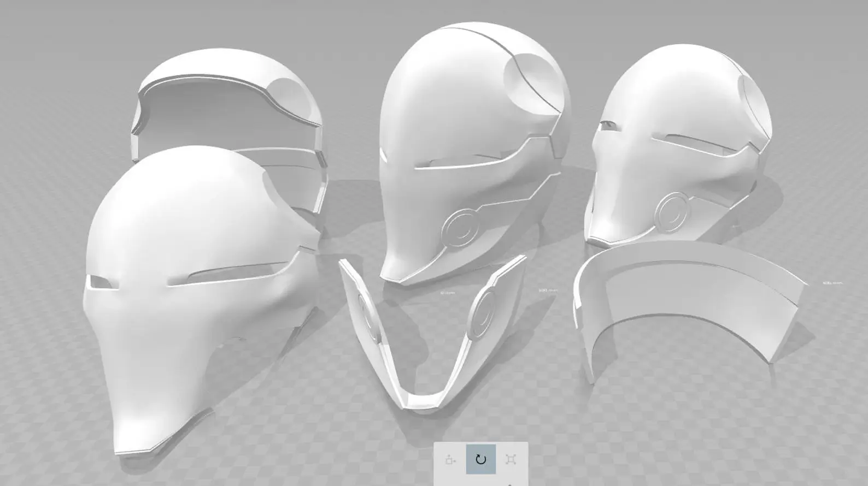
Task: Select the Move tool in bottom toolbar
Action: tap(450, 459)
